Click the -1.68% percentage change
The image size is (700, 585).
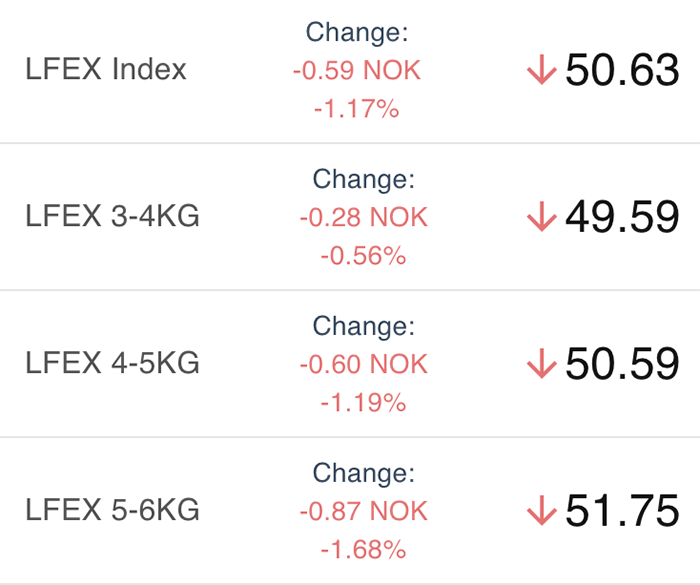(x=363, y=549)
